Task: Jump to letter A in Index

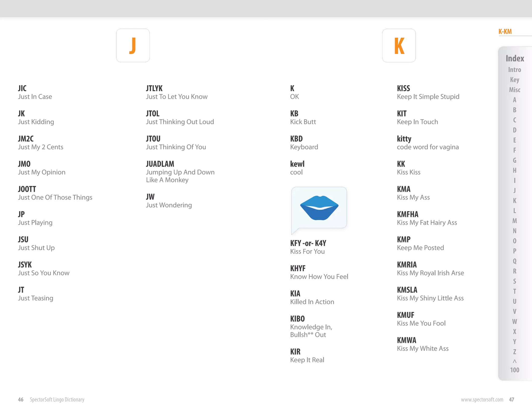Action: click(514, 100)
